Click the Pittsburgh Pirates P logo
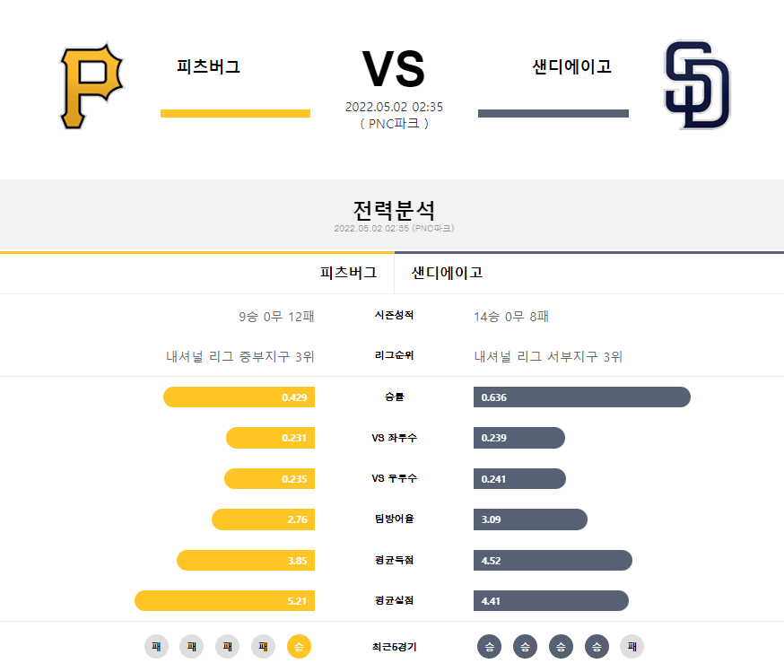 [x=91, y=86]
